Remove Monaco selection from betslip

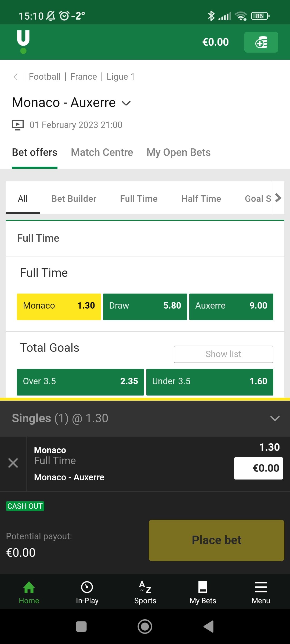pos(13,463)
